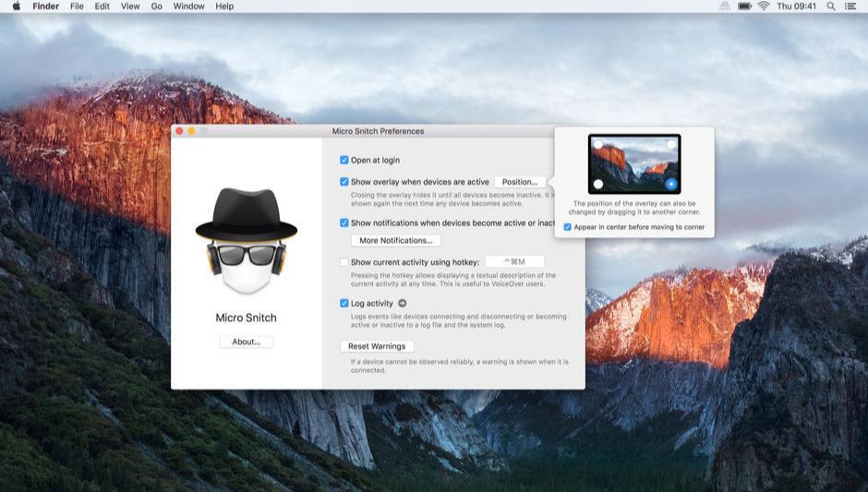The width and height of the screenshot is (868, 492).
Task: Enable Show current activity using hotkey
Action: click(344, 262)
